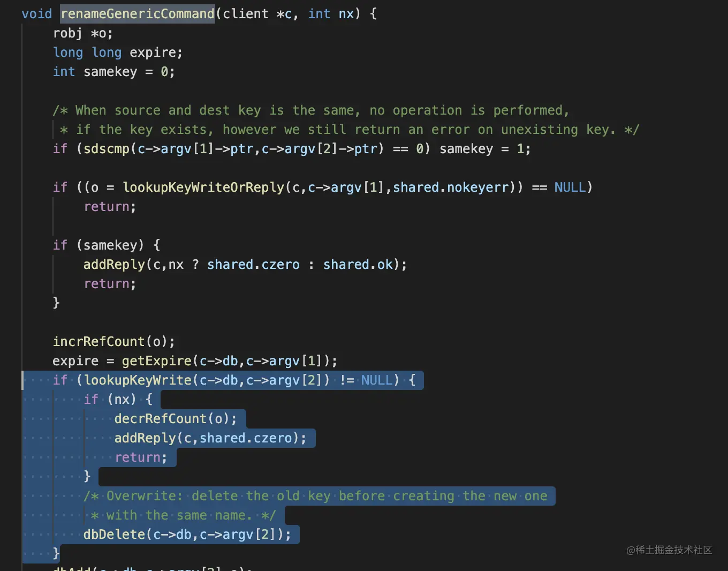Click the 'robj *o;' declaration line

click(83, 33)
